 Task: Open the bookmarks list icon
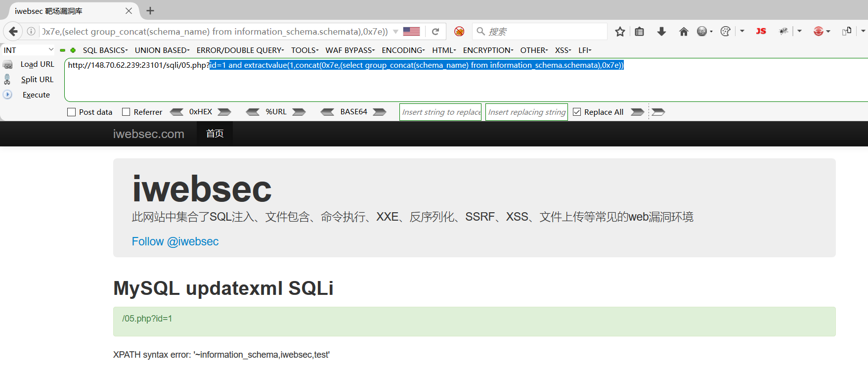pyautogui.click(x=640, y=32)
